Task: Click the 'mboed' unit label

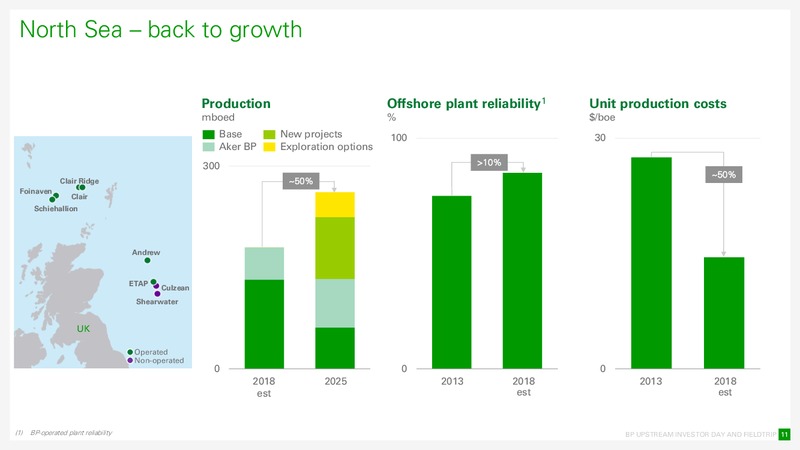Action: pyautogui.click(x=218, y=117)
